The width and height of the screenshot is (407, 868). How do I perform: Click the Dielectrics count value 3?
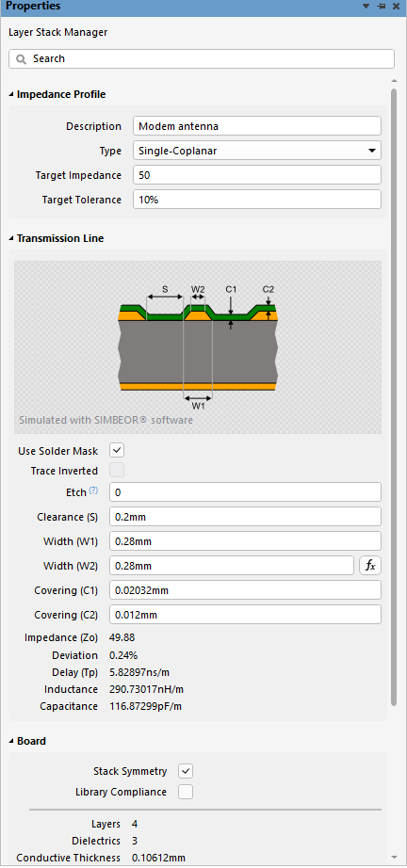coord(135,841)
